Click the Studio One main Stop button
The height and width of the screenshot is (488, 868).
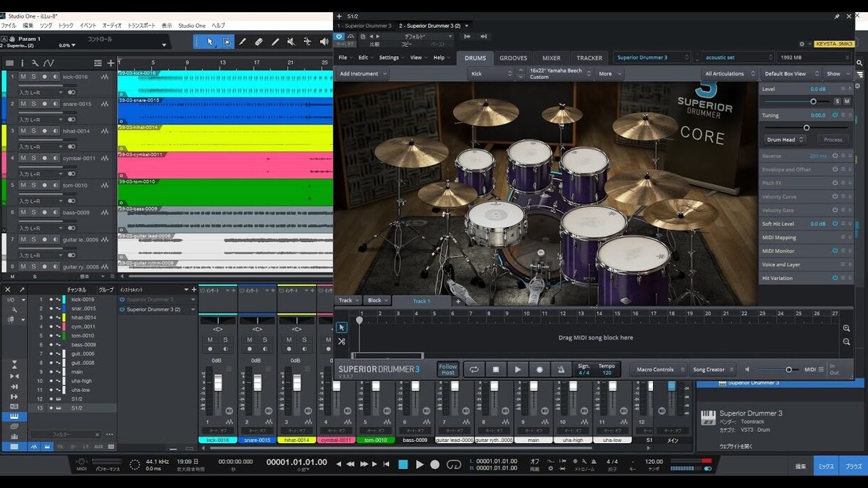(403, 465)
